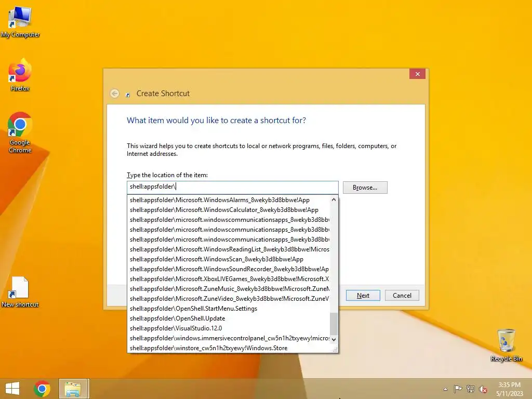The width and height of the screenshot is (532, 399).
Task: Show hidden tray icons arrow
Action: click(445, 389)
